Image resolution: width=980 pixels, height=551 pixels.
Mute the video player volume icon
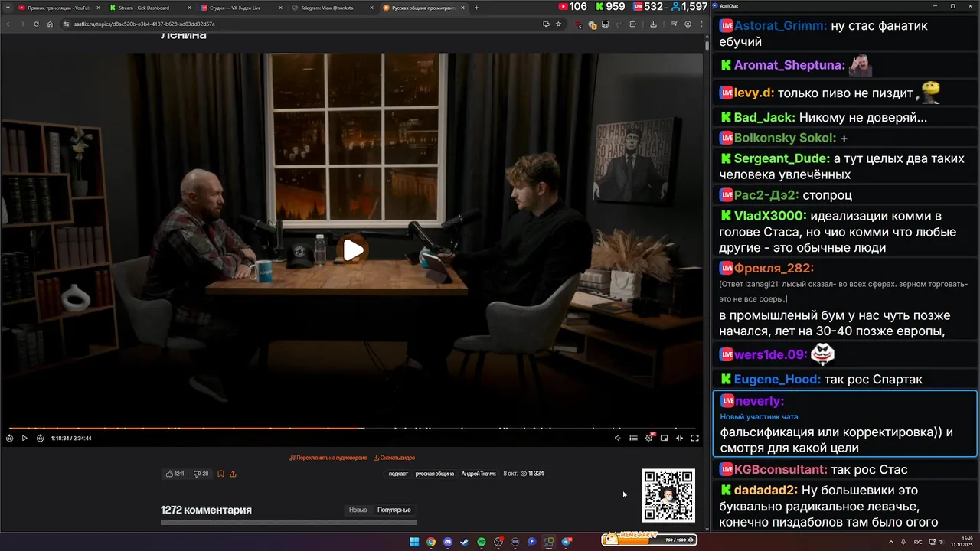[x=618, y=438]
